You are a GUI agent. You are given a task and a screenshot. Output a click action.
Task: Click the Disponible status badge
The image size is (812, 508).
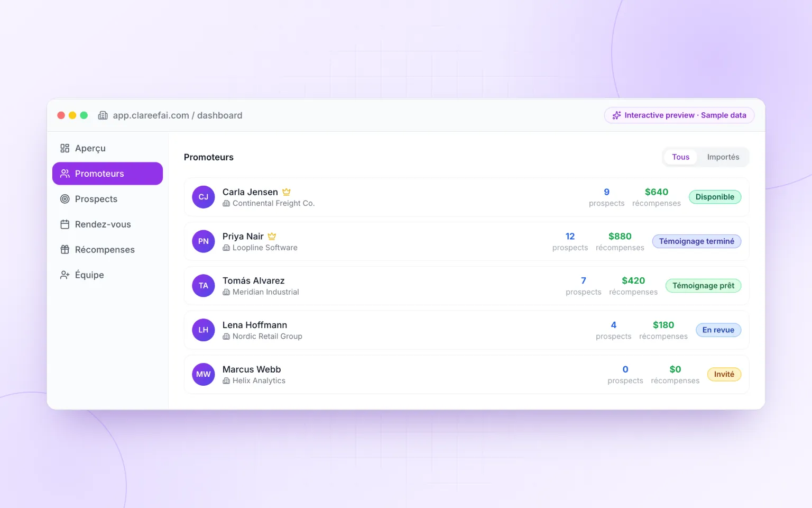715,197
